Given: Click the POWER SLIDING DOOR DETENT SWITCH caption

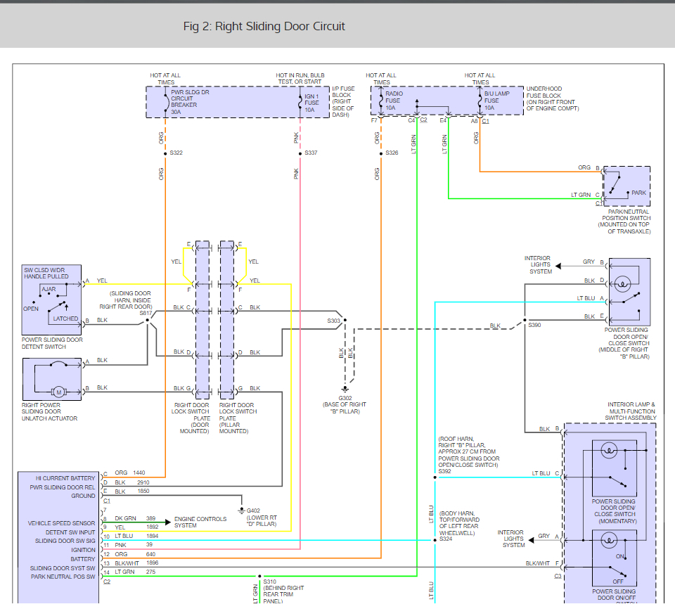Looking at the screenshot, I should pos(52,343).
